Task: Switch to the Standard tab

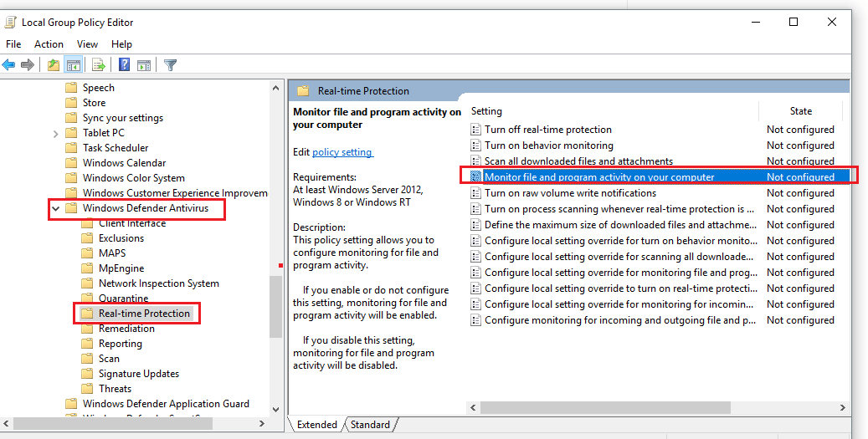Action: coord(370,425)
